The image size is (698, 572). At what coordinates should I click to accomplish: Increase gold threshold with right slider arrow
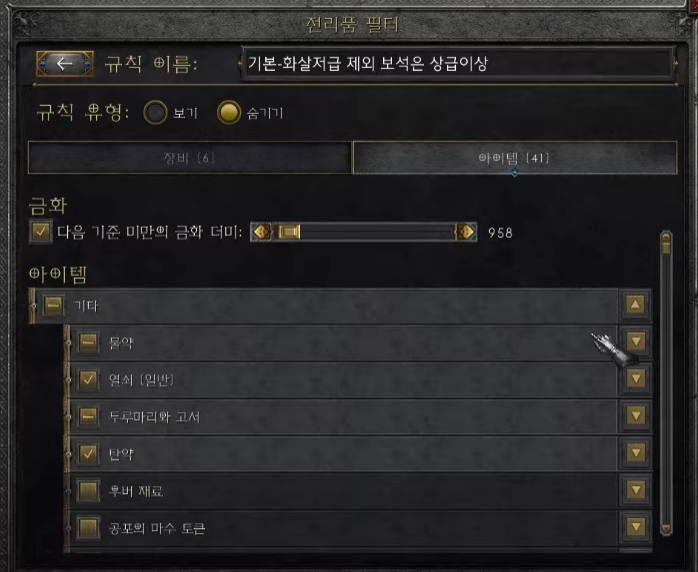tap(466, 232)
